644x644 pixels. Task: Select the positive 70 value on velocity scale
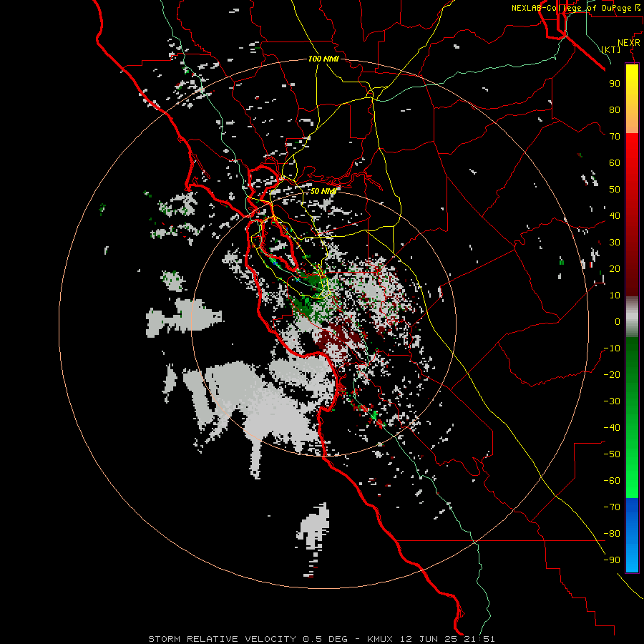click(x=615, y=137)
